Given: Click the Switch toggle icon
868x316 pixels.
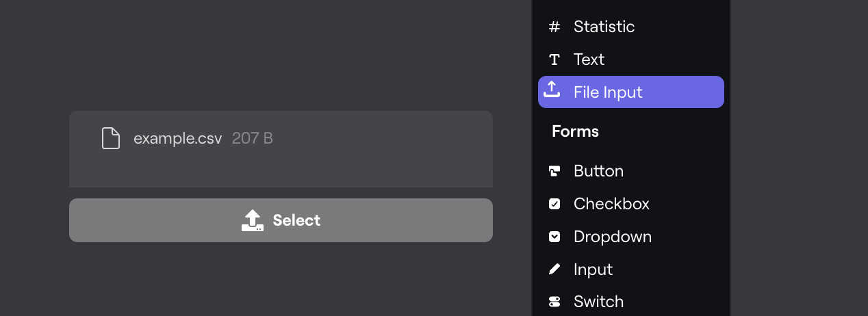Looking at the screenshot, I should 554,302.
